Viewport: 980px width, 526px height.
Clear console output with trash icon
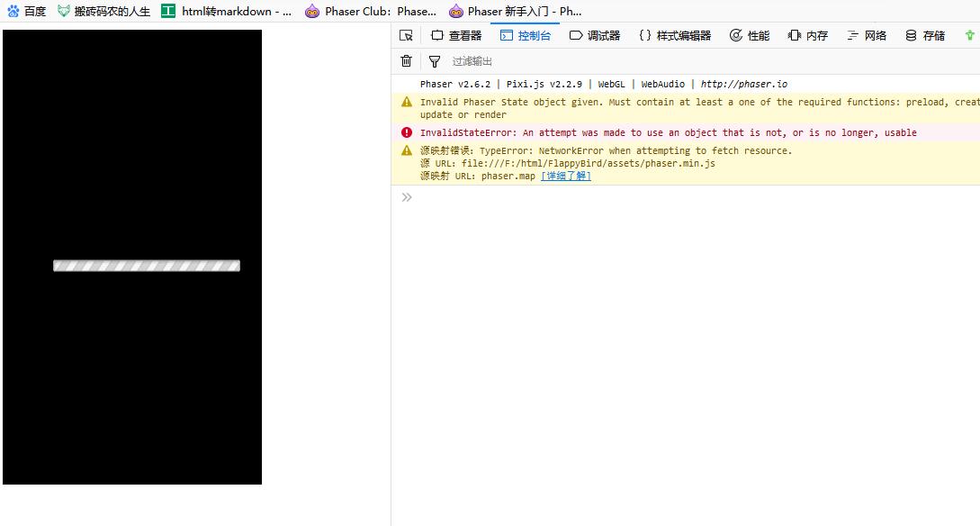coord(406,60)
